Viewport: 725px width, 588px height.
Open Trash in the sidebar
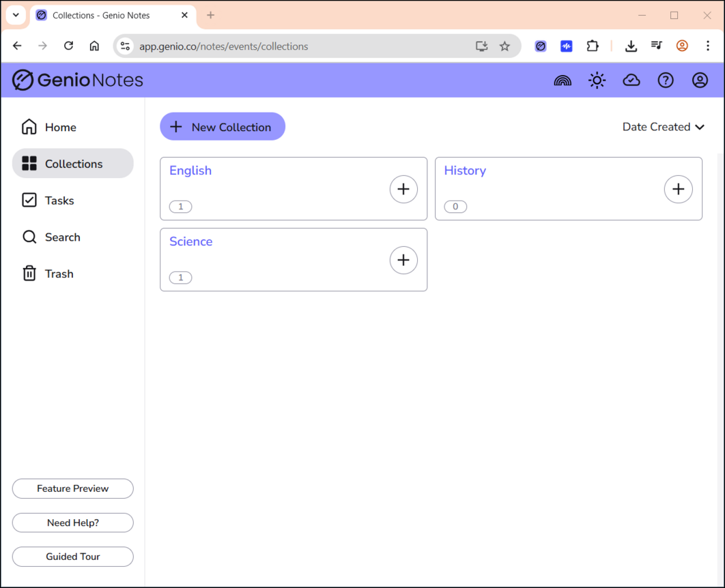click(59, 274)
